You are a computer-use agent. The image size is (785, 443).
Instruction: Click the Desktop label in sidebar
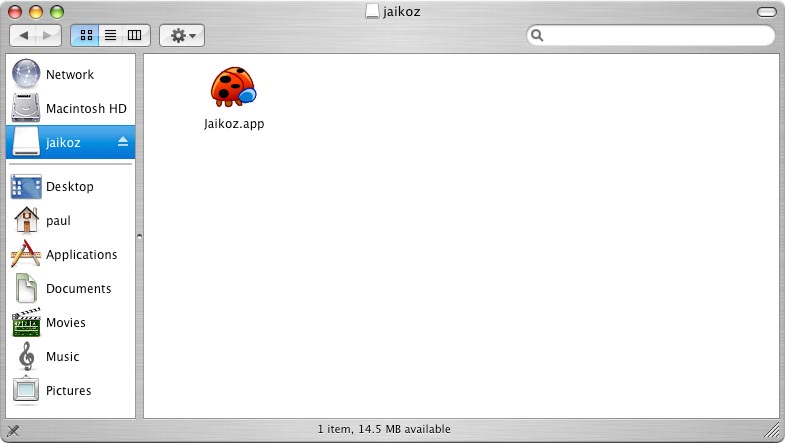coord(70,187)
